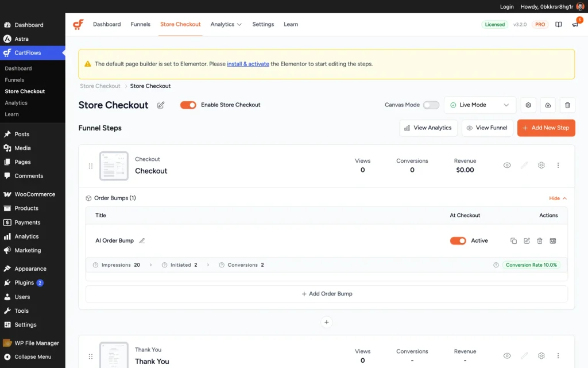The height and width of the screenshot is (368, 588).
Task: Toggle the Canvas Mode switch
Action: click(x=431, y=105)
